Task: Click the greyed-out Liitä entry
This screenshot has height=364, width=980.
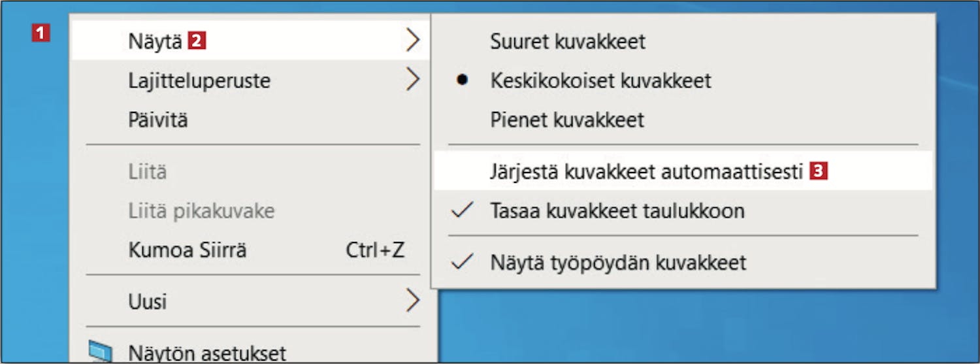Action: [x=148, y=172]
